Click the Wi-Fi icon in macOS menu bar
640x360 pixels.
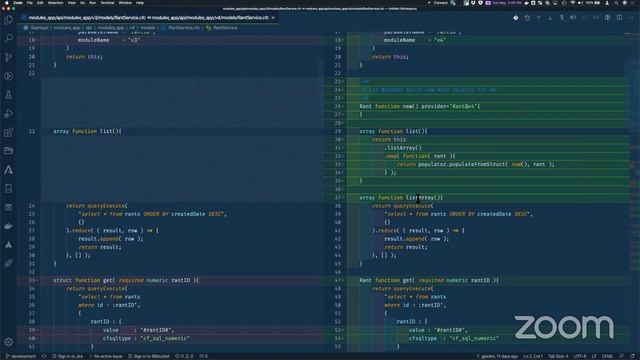(572, 2)
